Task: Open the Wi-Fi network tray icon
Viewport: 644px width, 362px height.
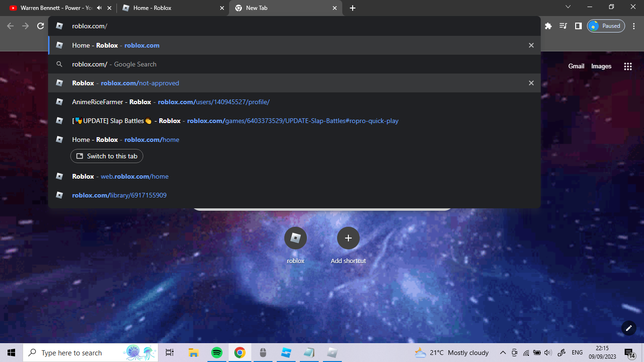Action: tap(526, 353)
